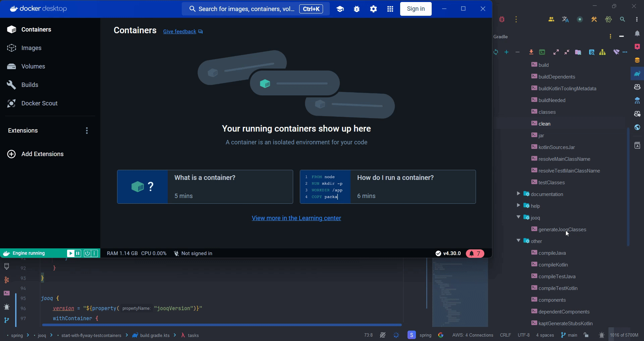Screen dimensions: 644x341
Task: Click IDE search magnifier in toolbar
Action: click(x=623, y=19)
